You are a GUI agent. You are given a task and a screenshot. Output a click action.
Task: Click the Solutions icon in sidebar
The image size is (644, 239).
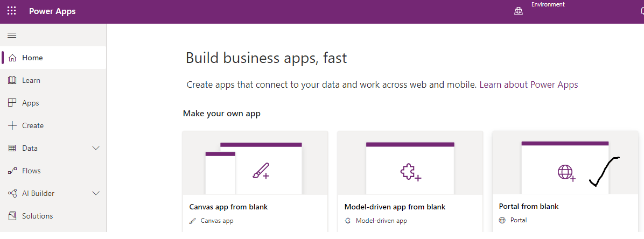click(12, 216)
